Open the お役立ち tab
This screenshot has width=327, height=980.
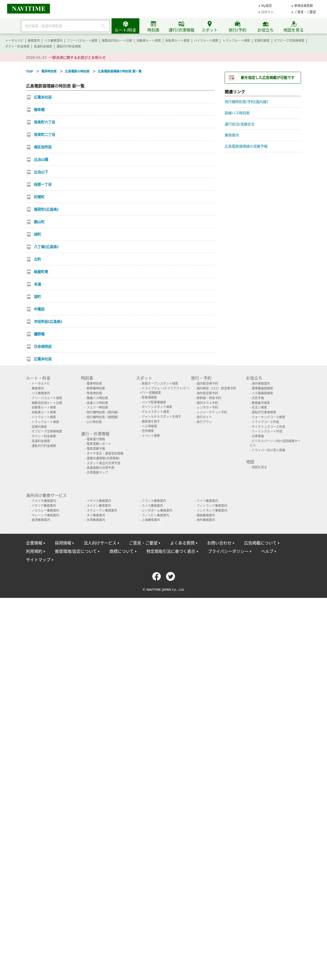pos(265,26)
